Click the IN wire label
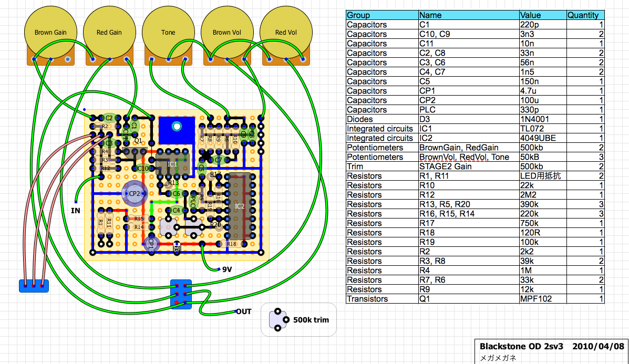The width and height of the screenshot is (629, 364). tap(76, 211)
